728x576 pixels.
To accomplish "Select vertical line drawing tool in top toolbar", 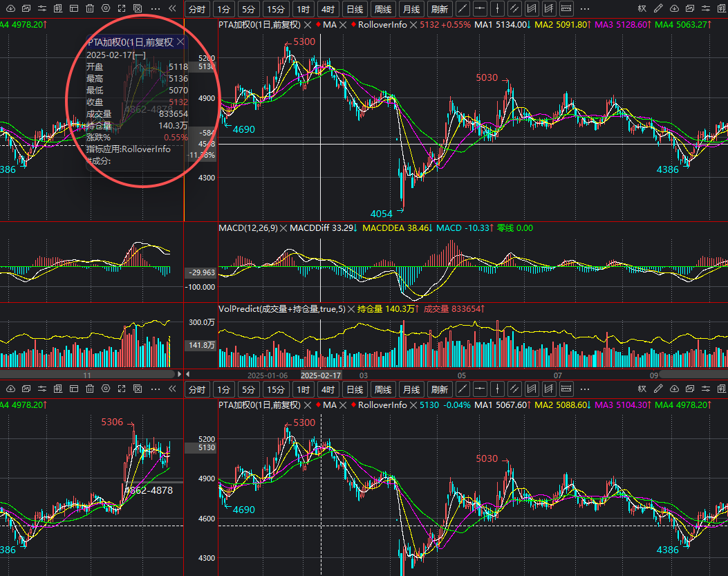I will click(x=496, y=9).
